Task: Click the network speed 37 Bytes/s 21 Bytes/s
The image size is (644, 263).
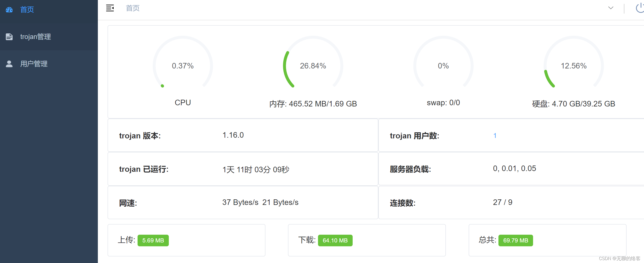Action: pyautogui.click(x=260, y=202)
